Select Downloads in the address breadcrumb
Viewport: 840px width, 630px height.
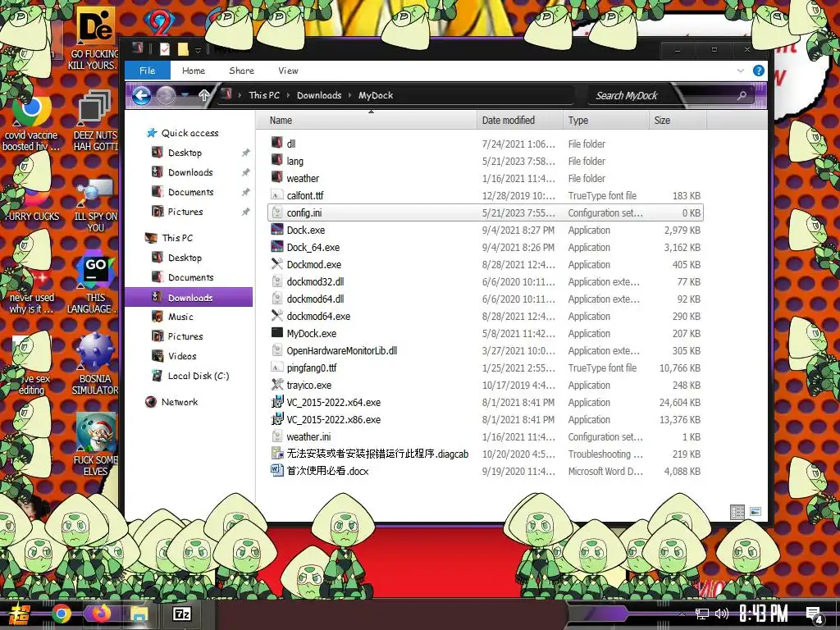[319, 95]
